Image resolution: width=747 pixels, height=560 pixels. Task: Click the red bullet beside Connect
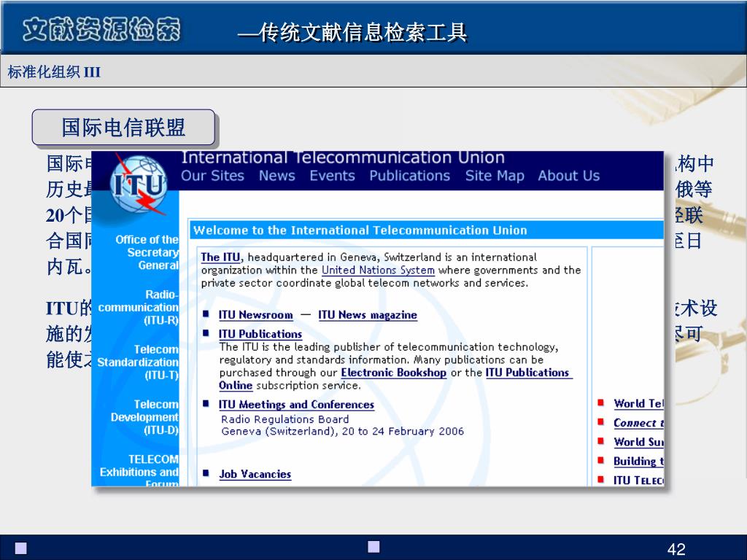tap(601, 421)
